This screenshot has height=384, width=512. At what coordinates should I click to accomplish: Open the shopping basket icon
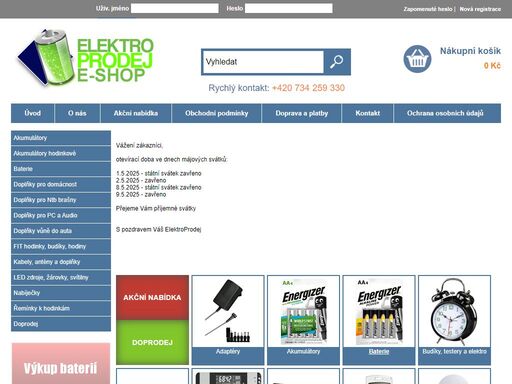(x=417, y=59)
